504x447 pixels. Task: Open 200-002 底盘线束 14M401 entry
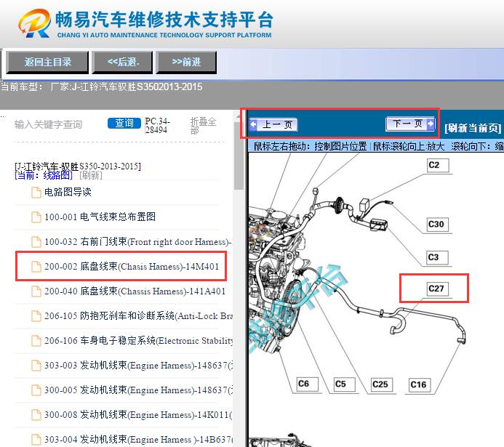(132, 266)
